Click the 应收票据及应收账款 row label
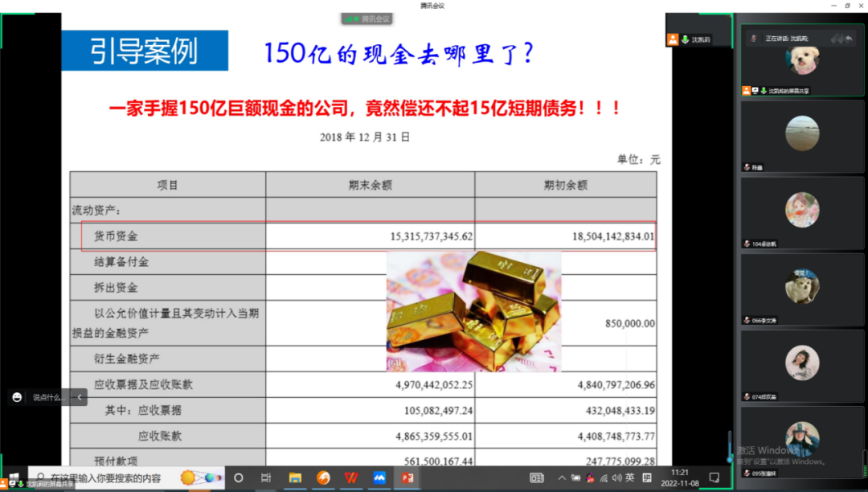The width and height of the screenshot is (868, 492). tap(143, 384)
